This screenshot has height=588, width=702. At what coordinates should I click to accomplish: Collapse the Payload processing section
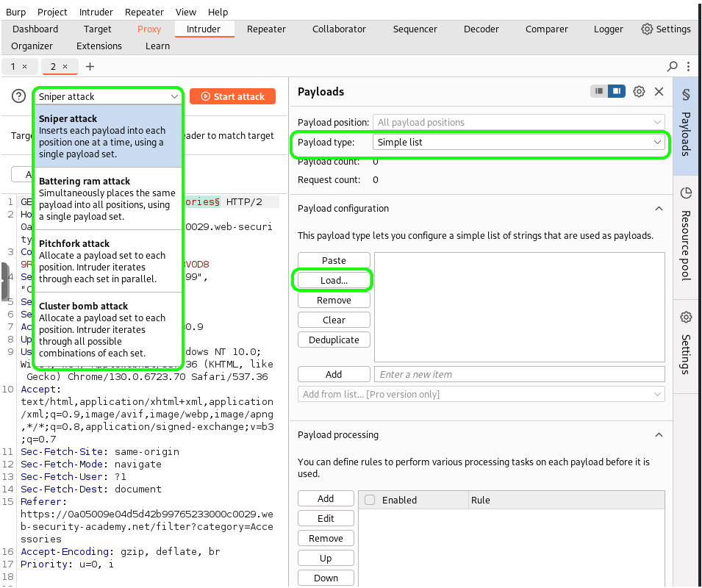659,435
